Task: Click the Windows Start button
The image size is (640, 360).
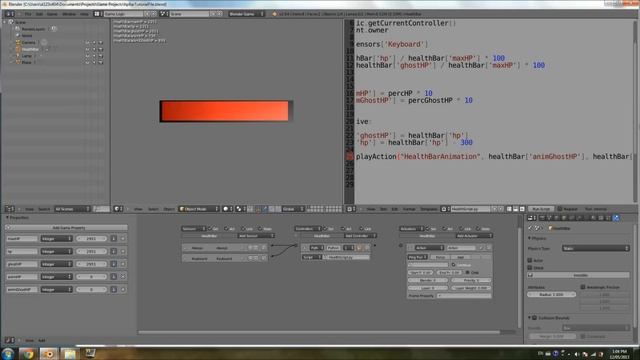Action: pos(8,353)
